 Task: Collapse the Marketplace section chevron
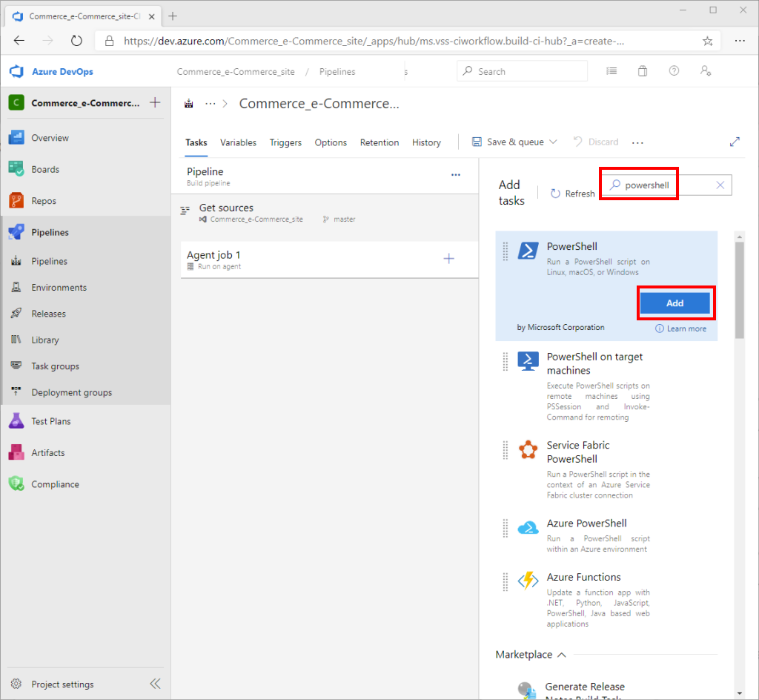561,655
